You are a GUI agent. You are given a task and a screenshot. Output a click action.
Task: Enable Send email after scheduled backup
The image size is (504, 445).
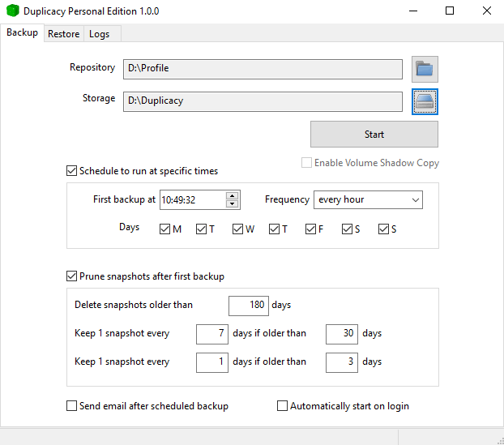[72, 406]
